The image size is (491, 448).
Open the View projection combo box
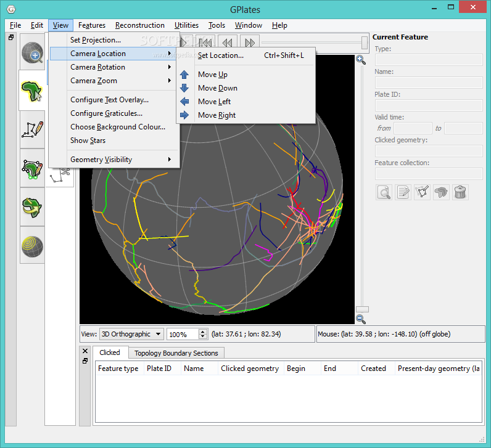tap(132, 334)
